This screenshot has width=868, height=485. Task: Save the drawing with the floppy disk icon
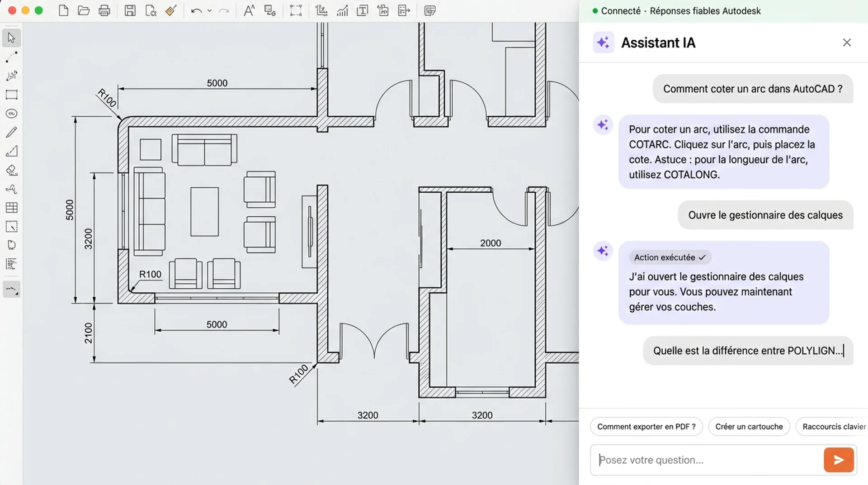click(x=130, y=10)
